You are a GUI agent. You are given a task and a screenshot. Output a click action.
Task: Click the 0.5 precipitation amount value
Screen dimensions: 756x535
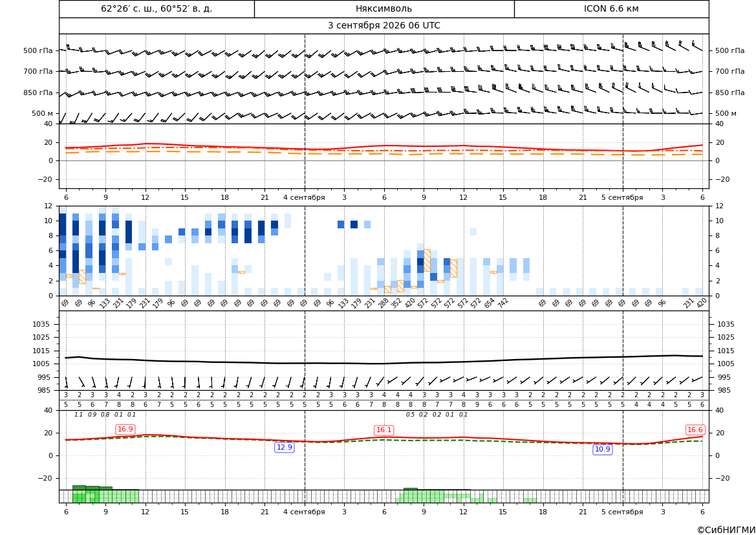[410, 415]
